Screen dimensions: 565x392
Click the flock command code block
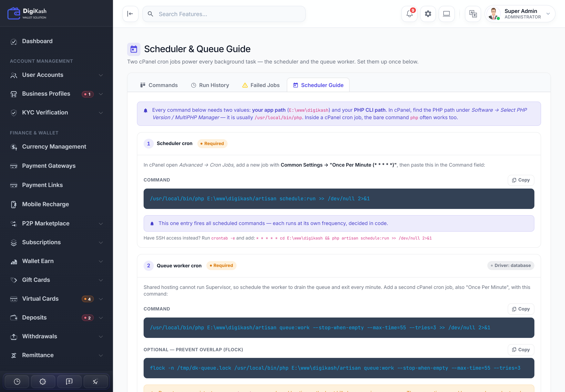point(339,368)
